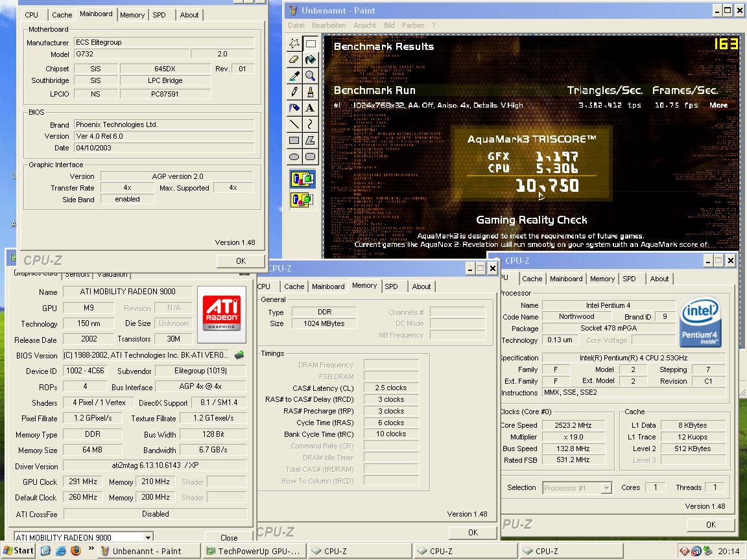Click the Driver Version field ati2mtag 6.13.10.6143
The image size is (747, 560).
[x=156, y=465]
